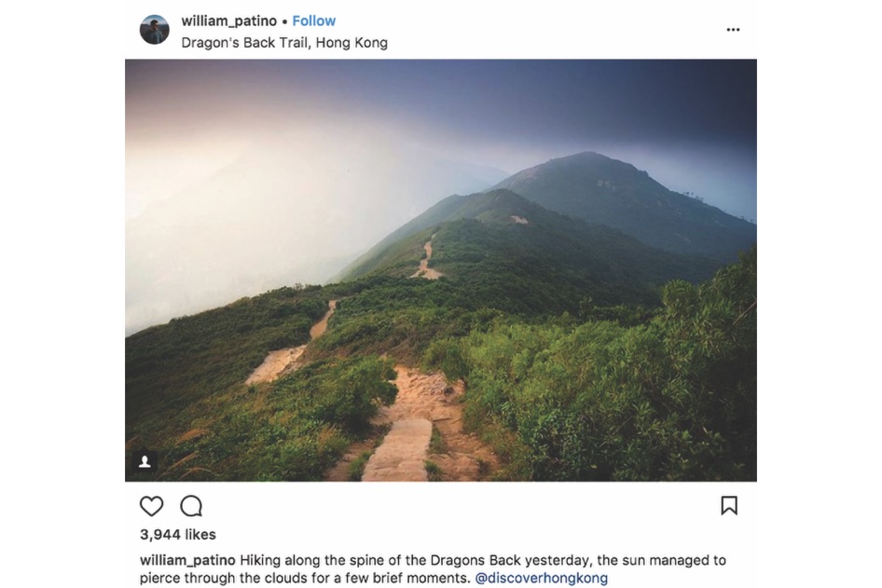Open the @discoverhongkong mention
Image resolution: width=882 pixels, height=588 pixels.
[541, 578]
